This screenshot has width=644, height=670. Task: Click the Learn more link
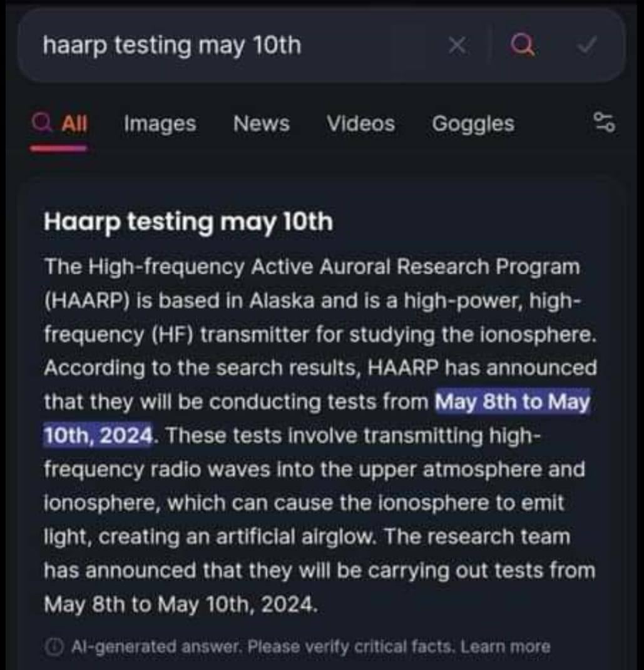pos(506,646)
